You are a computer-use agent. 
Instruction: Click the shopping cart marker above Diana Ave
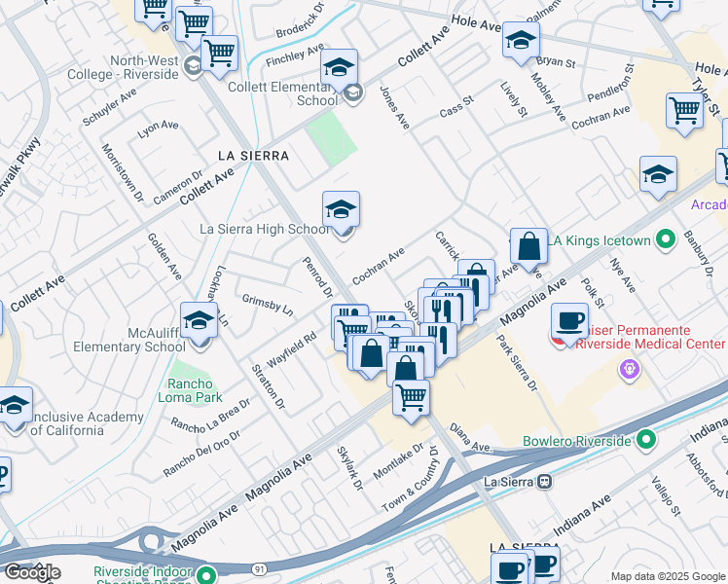(411, 398)
